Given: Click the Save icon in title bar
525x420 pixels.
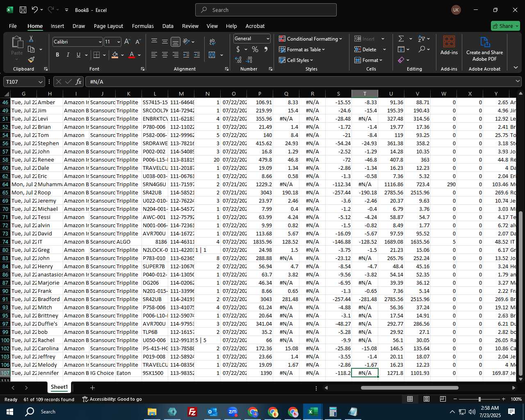Looking at the screenshot, I should pos(23,10).
